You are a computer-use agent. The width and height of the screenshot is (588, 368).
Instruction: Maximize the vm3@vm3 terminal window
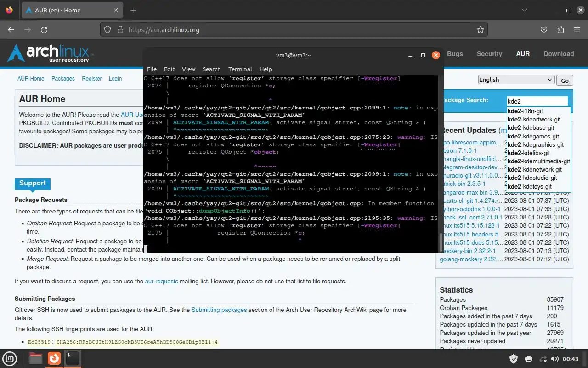pyautogui.click(x=423, y=55)
